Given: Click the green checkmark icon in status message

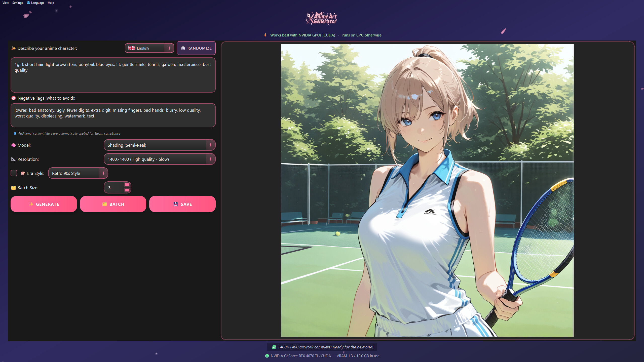Looking at the screenshot, I should pos(274,347).
